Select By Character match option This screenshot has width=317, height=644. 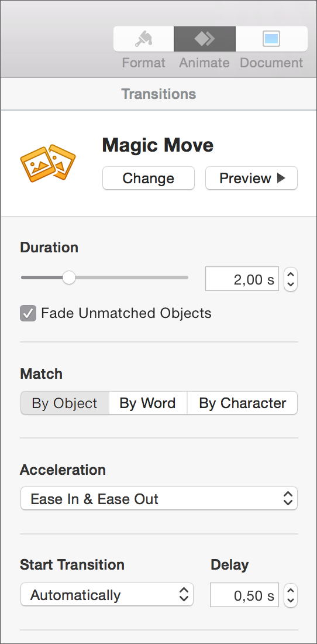click(x=242, y=403)
